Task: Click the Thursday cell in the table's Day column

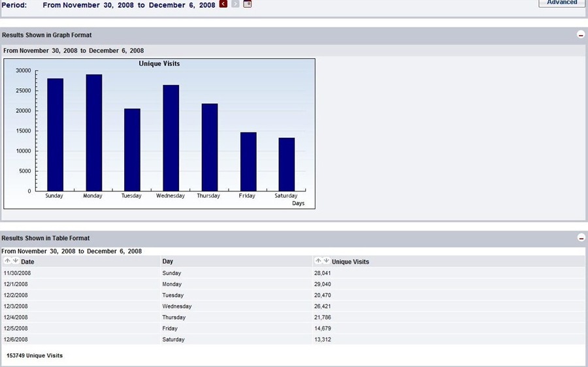Action: coord(174,317)
